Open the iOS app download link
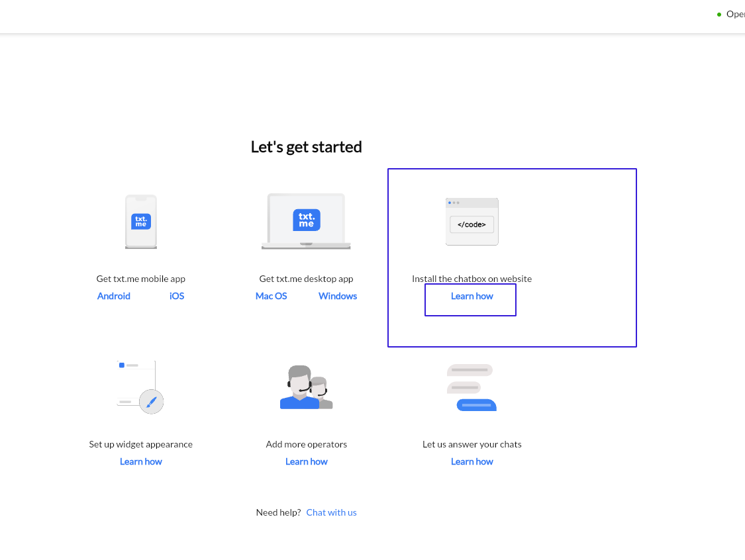Viewport: 745px width, 560px height. click(x=177, y=296)
